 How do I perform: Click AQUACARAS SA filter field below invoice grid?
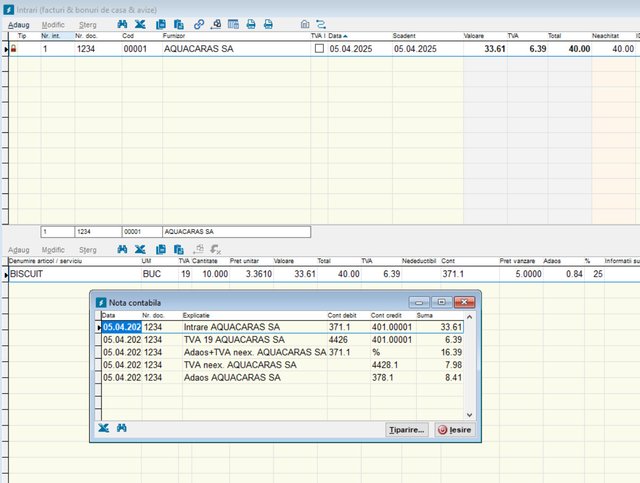236,231
